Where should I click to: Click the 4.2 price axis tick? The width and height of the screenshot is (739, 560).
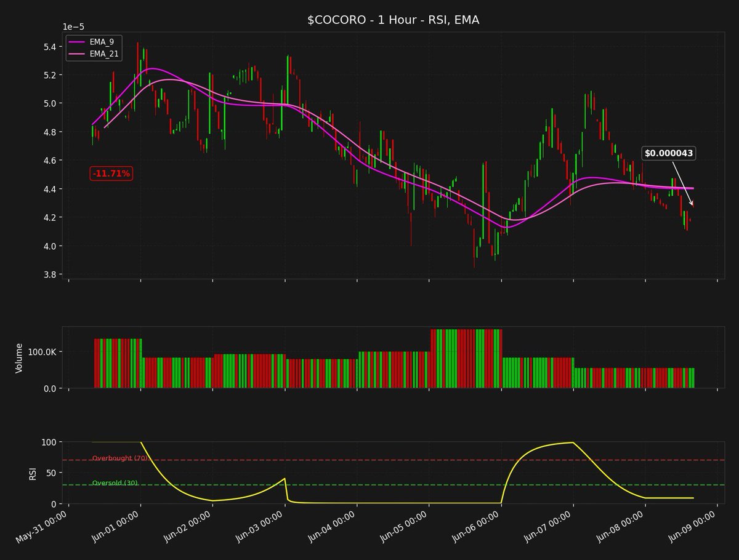click(50, 217)
